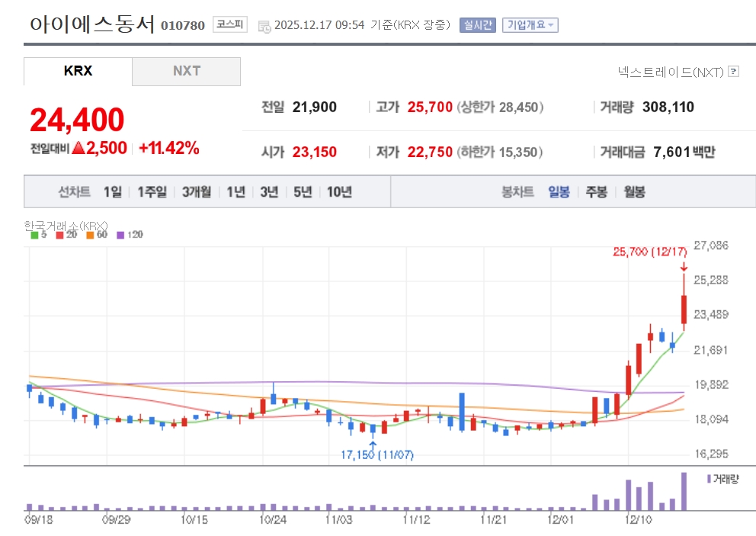756x536 pixels.
Task: Click the 25,700 (12/17) high marker
Action: [650, 252]
